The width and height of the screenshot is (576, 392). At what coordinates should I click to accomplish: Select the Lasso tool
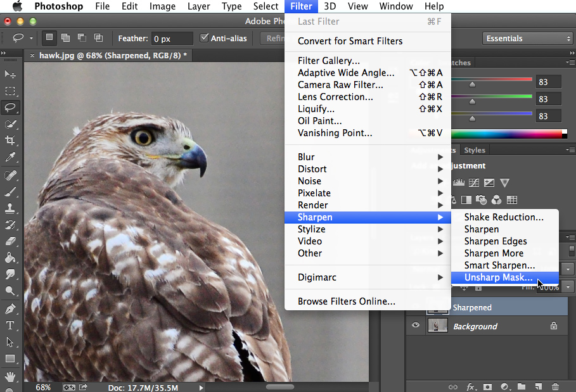click(x=10, y=108)
